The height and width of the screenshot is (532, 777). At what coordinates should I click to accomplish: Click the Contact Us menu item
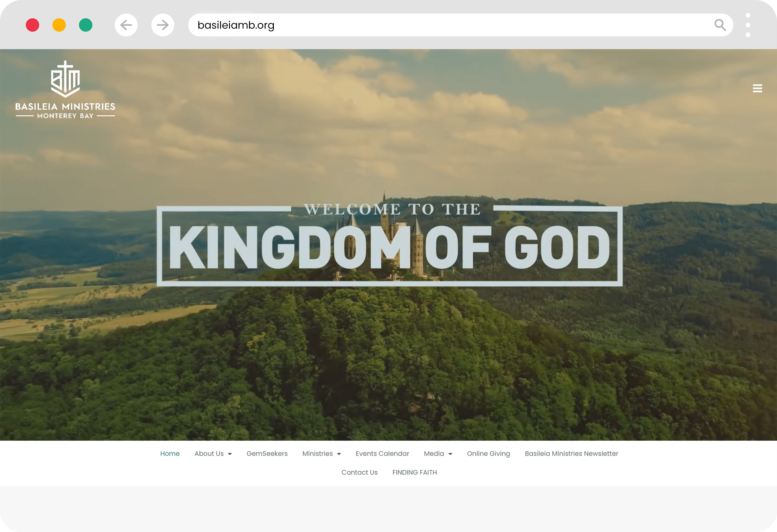360,472
